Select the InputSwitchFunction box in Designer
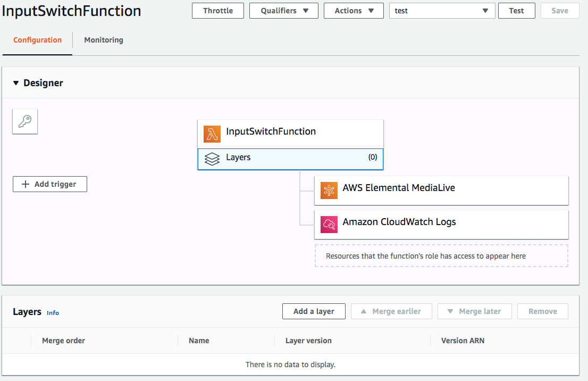The height and width of the screenshot is (381, 588). pos(291,134)
